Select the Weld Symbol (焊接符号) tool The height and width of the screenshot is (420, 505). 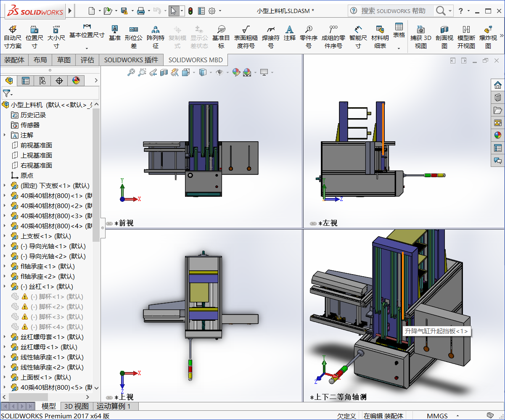click(271, 37)
